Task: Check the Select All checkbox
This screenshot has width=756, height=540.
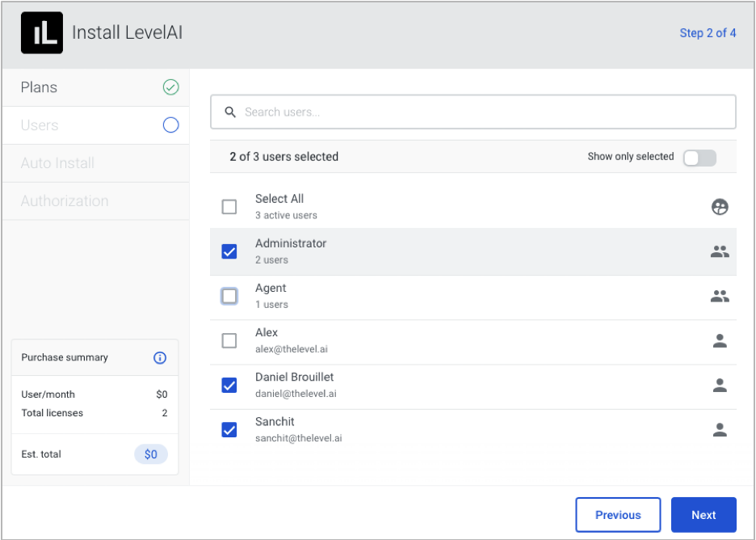Action: pos(229,207)
